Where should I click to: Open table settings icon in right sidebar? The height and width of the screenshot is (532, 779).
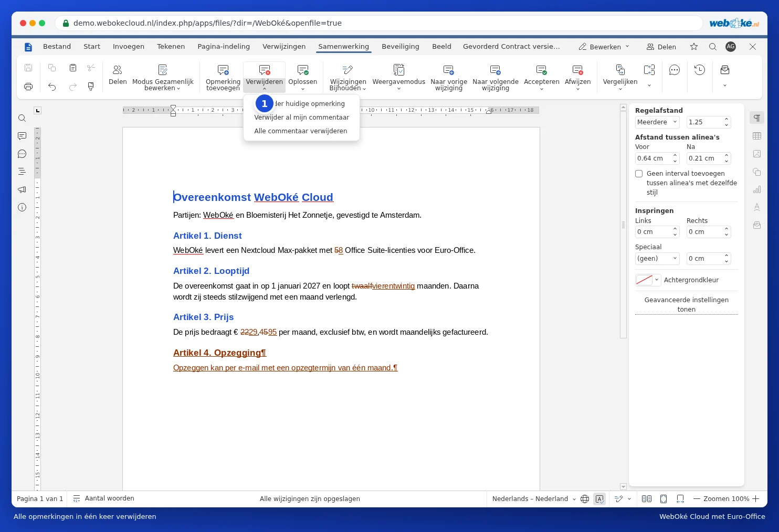point(757,136)
